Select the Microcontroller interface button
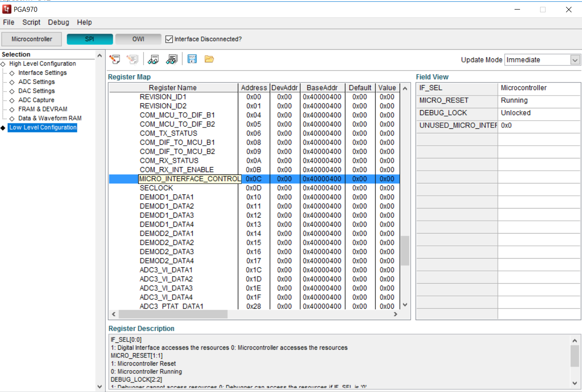Screen dimensions: 582x392 coord(32,39)
